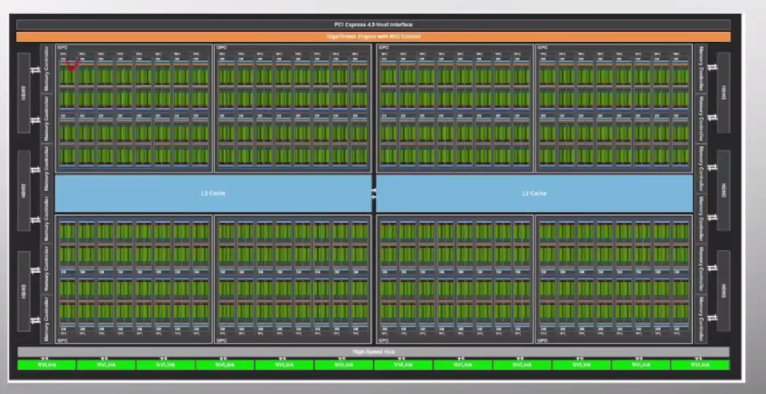This screenshot has height=394, width=766.
Task: Select the top HBM2 block on left side
Action: click(23, 93)
